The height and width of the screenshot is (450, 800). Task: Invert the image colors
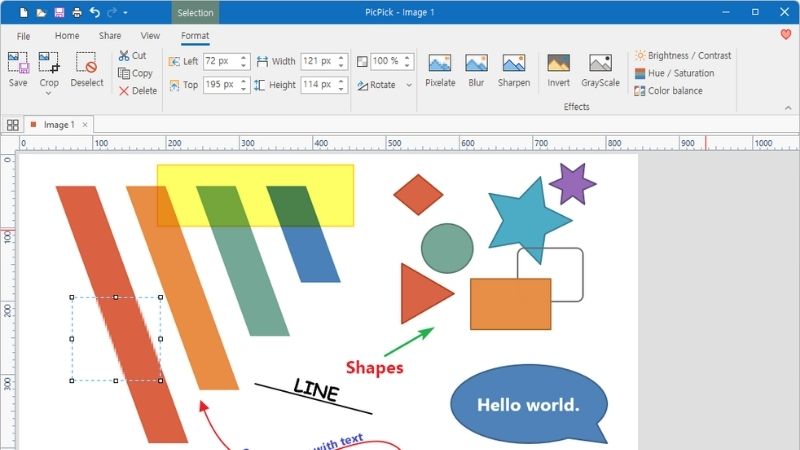(558, 70)
